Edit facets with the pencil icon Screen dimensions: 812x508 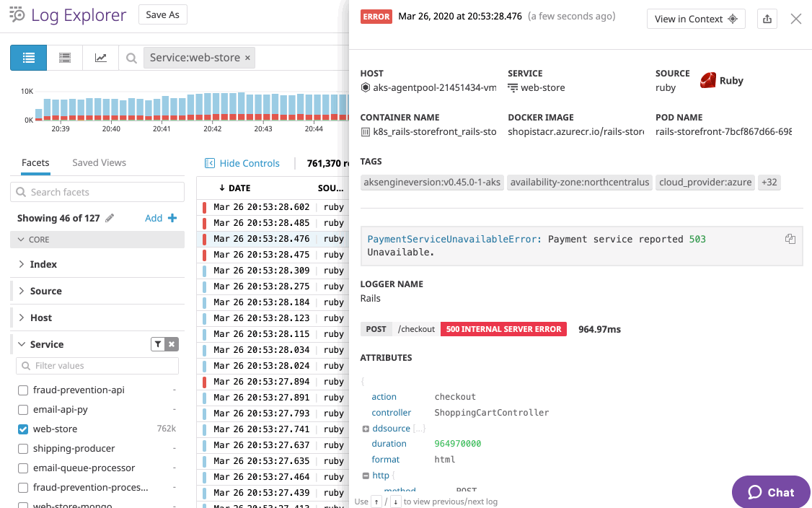coord(110,218)
